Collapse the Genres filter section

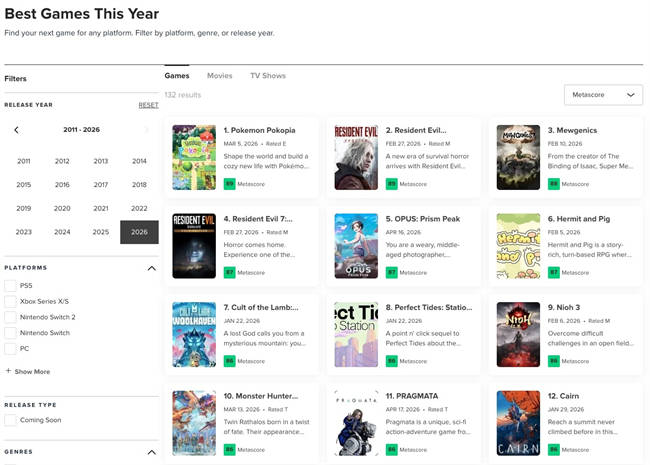pyautogui.click(x=151, y=453)
